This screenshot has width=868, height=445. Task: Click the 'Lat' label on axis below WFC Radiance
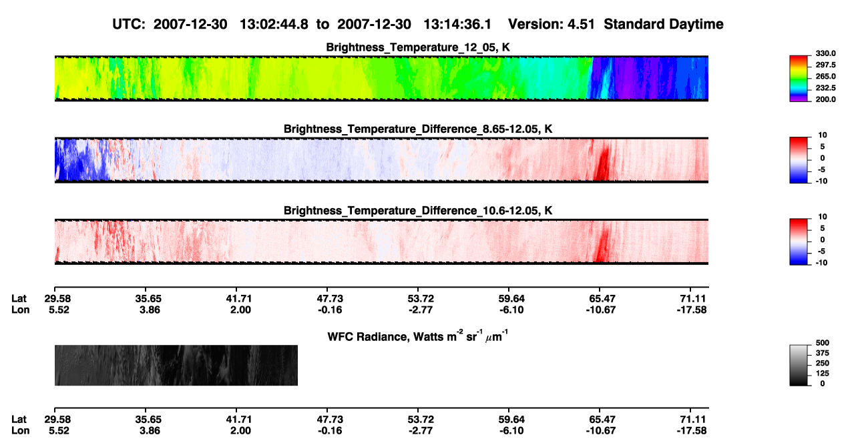(19, 420)
